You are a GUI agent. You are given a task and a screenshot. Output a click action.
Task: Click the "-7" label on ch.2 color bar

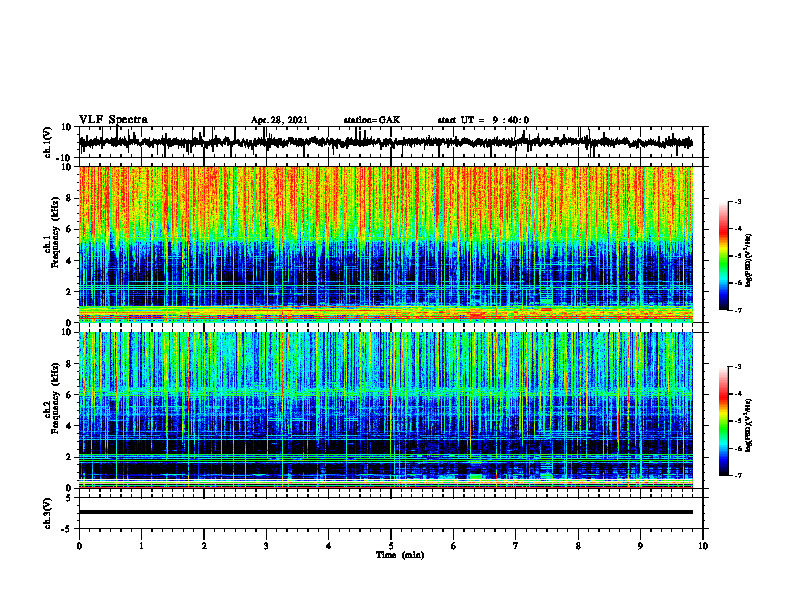(x=738, y=476)
